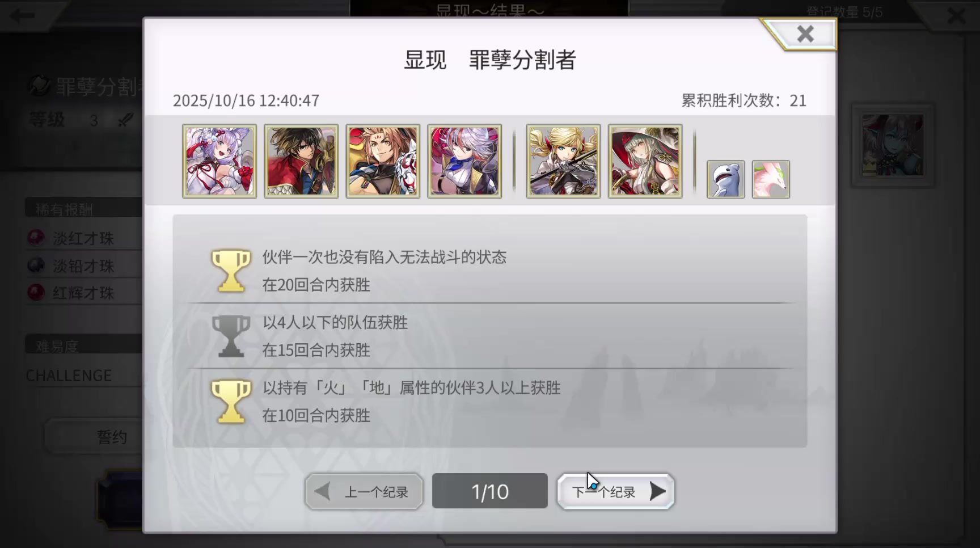Click the gold trophy for fire/earth mission
Viewport: 980px width, 548px height.
pos(231,401)
